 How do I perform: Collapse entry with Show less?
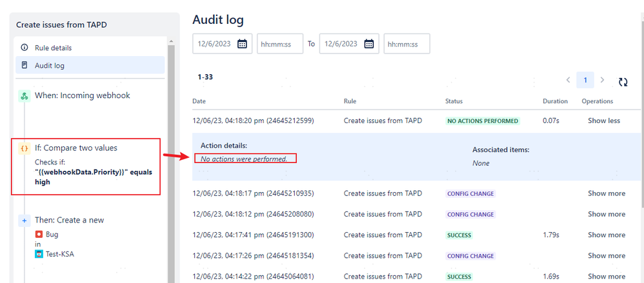coord(604,121)
